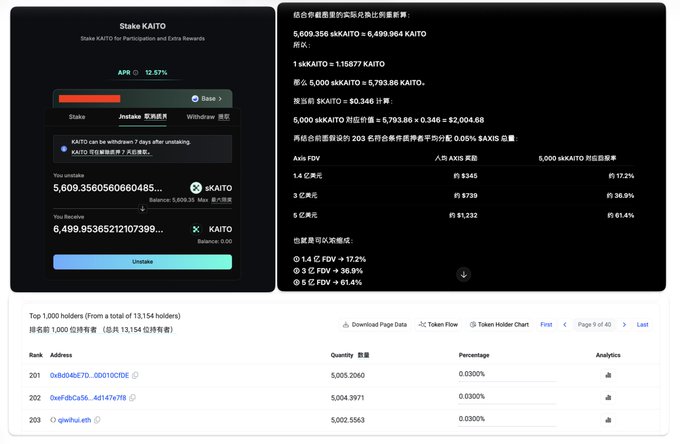Image resolution: width=680 pixels, height=444 pixels.
Task: Click the withdrawal notice info icon
Action: tap(64, 149)
